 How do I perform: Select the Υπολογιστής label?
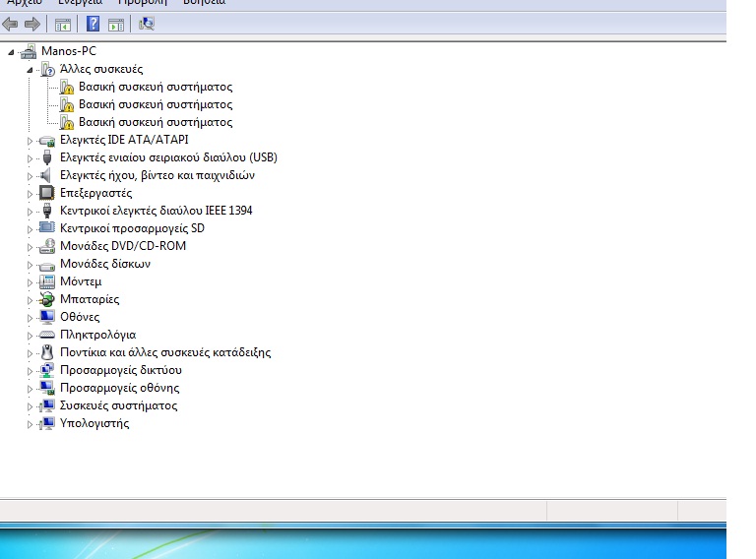[94, 423]
